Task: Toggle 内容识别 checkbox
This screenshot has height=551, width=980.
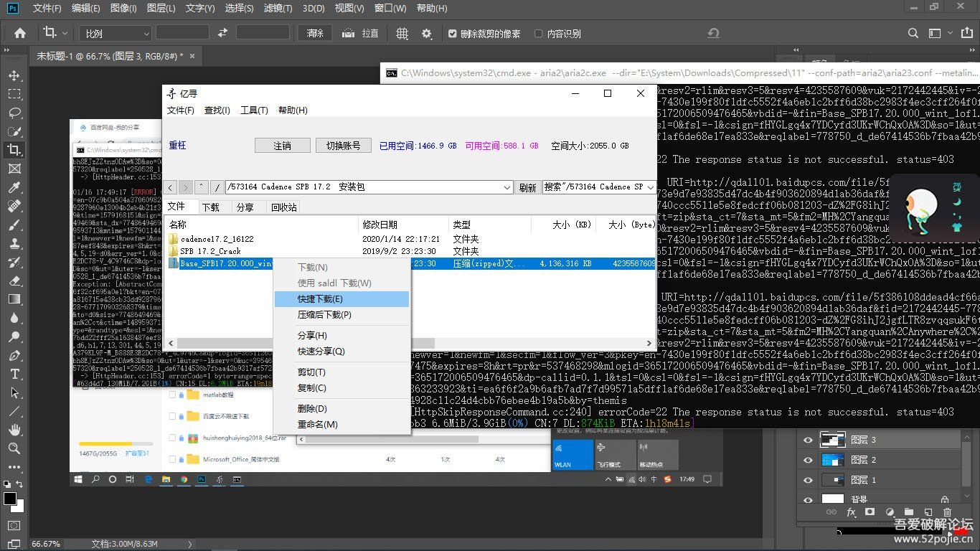Action: tap(539, 34)
